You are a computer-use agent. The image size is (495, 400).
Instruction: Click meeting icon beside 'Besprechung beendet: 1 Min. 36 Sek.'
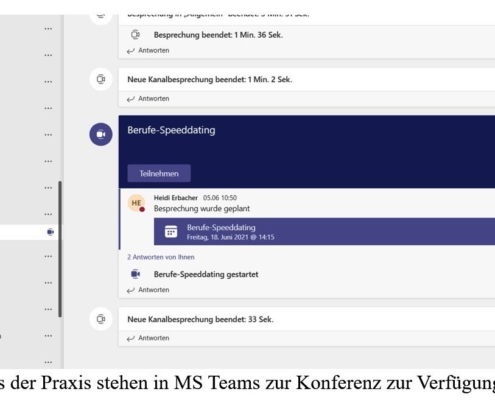[x=135, y=35]
